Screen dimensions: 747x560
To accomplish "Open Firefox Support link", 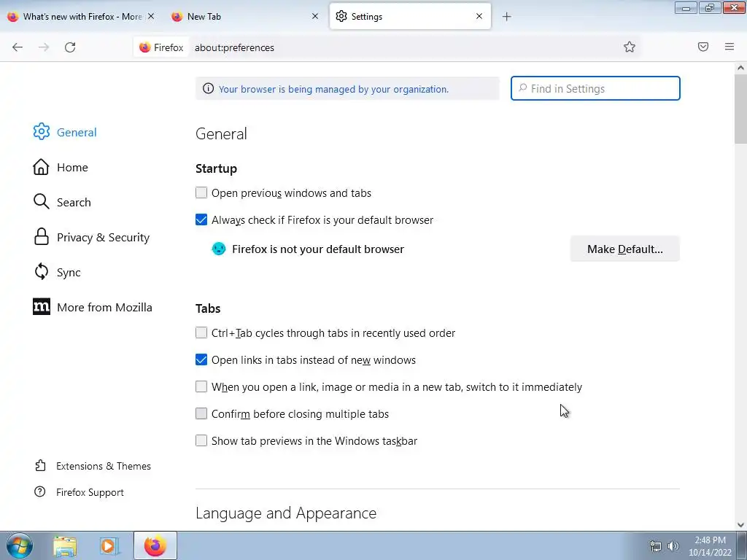I will pyautogui.click(x=90, y=492).
